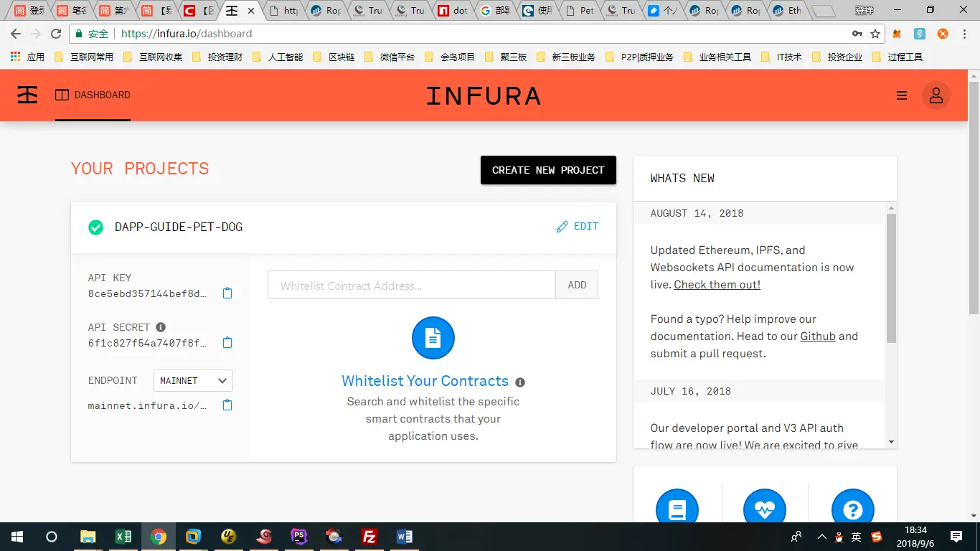The width and height of the screenshot is (980, 551).
Task: Open the 应用 apps bookmark
Action: (x=28, y=57)
